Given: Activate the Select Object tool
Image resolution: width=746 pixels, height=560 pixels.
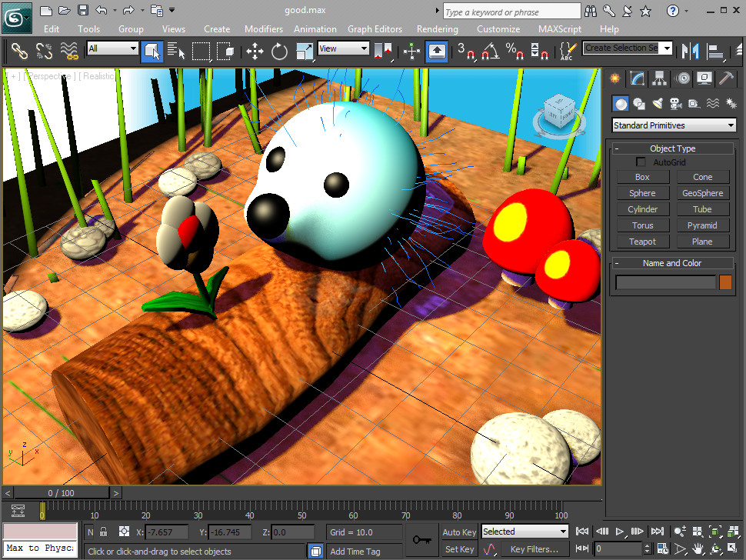Looking at the screenshot, I should point(152,51).
